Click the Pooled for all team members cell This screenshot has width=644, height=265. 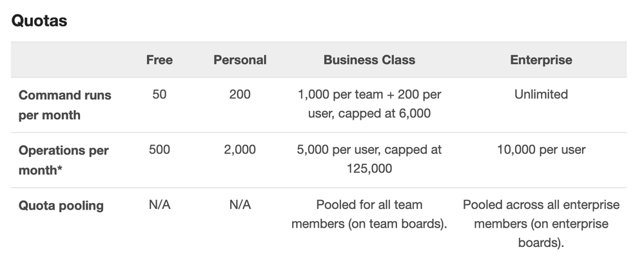[369, 214]
